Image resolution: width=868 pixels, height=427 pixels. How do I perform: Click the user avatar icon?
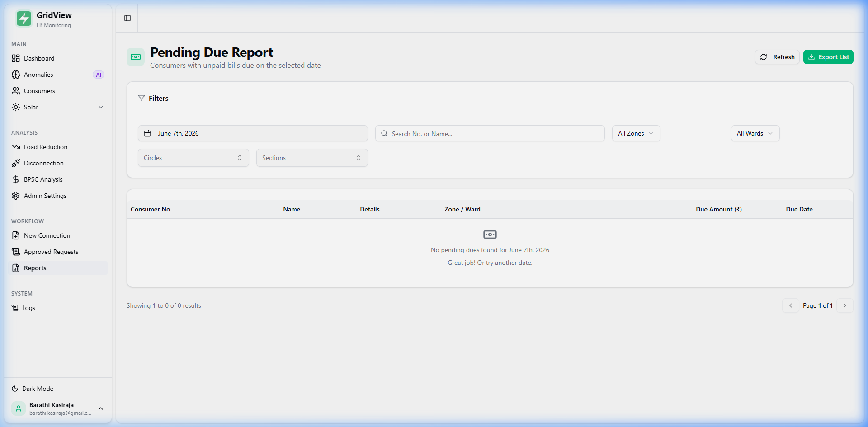click(x=19, y=408)
